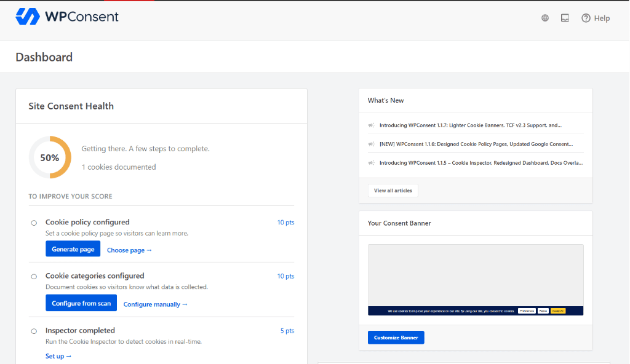Viewport: 630px width, 364px height.
Task: Click the Generate page button
Action: coord(73,248)
